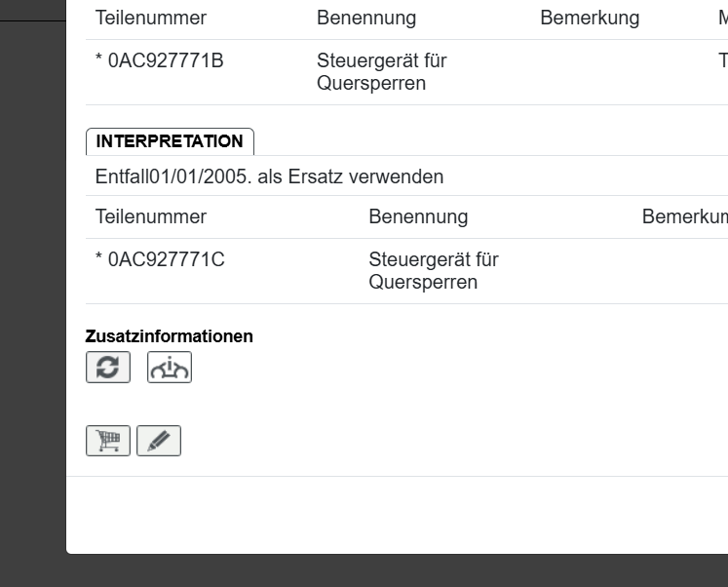Click the dark backdrop outside the dialog
The width and height of the screenshot is (728, 587).
pyautogui.click(x=32, y=293)
